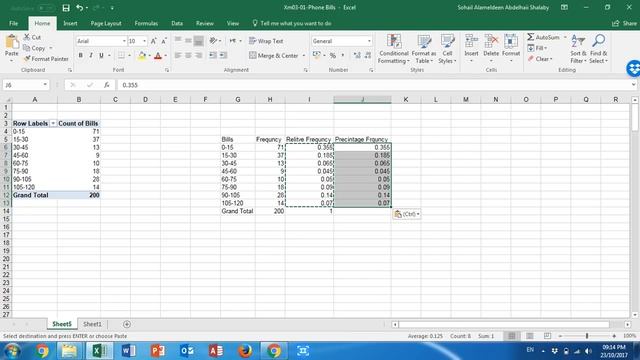The width and height of the screenshot is (640, 360).
Task: Open the Fill dropdown
Action: point(537,48)
